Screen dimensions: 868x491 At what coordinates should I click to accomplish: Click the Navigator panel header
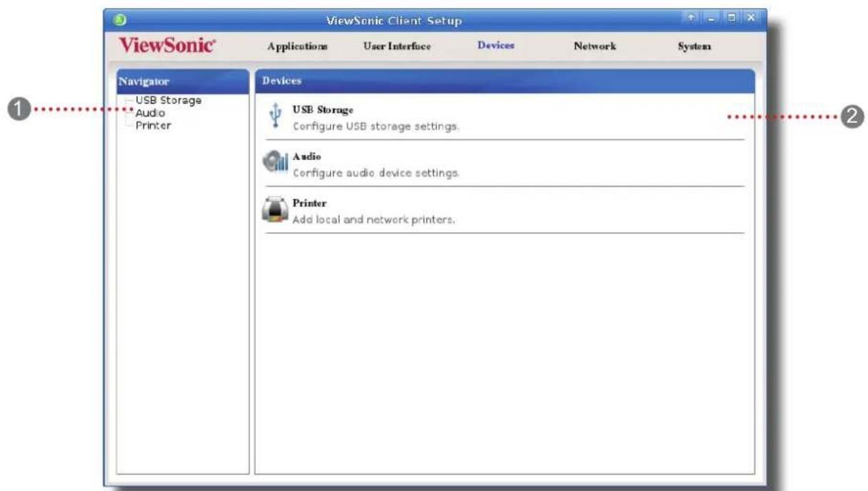tap(183, 81)
